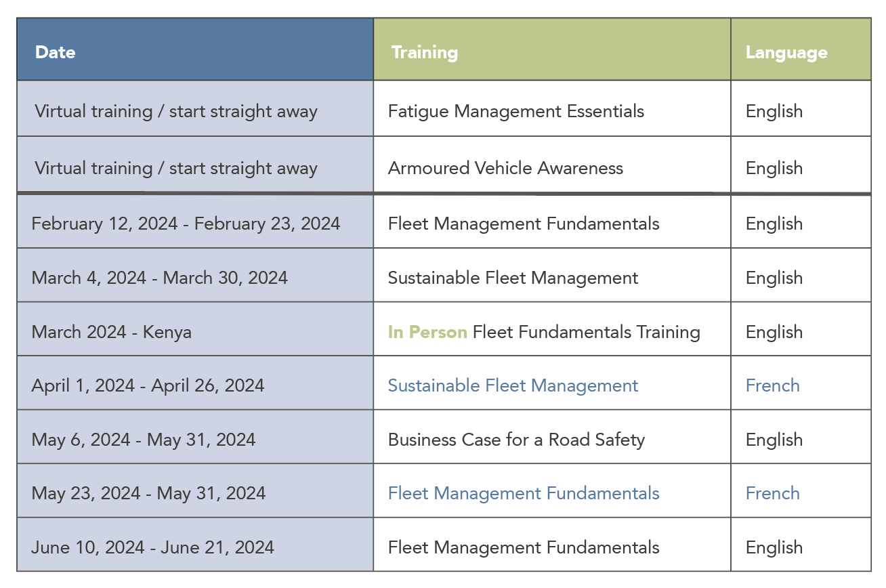Click the February 12, 2024 date cell
Screen dimensions: 886x588
coord(195,224)
